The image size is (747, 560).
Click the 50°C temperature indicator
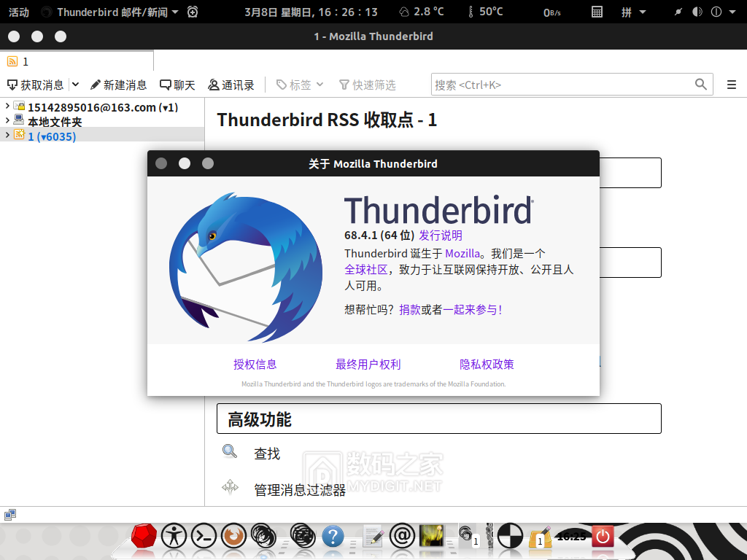[x=485, y=12]
